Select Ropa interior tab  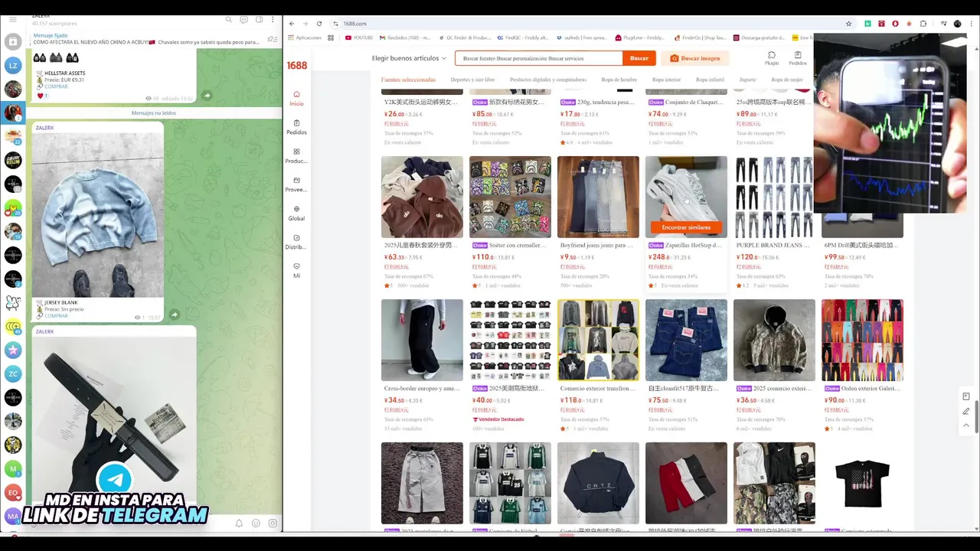666,80
